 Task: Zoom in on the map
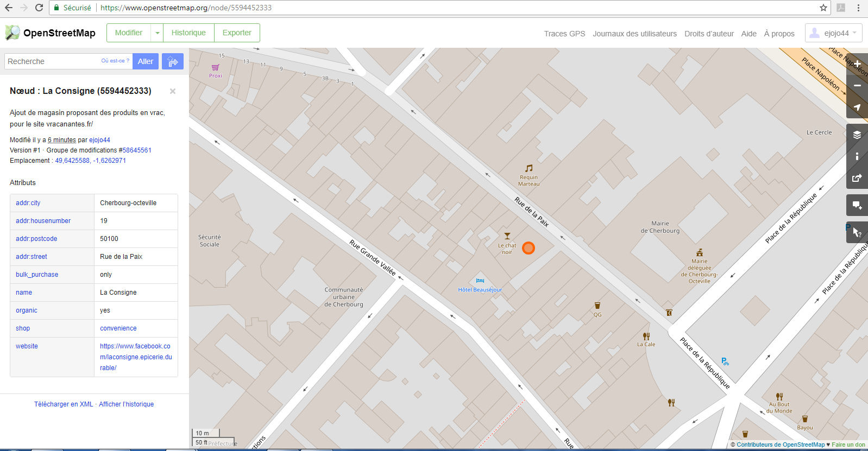point(857,64)
